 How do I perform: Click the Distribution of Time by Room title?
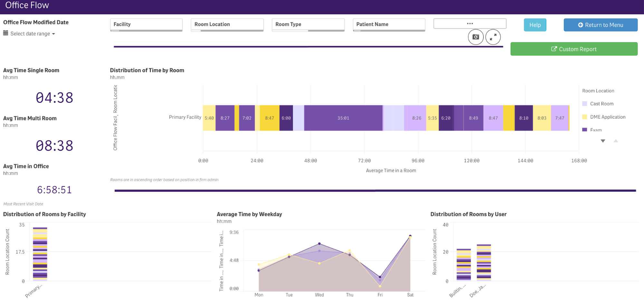click(147, 70)
